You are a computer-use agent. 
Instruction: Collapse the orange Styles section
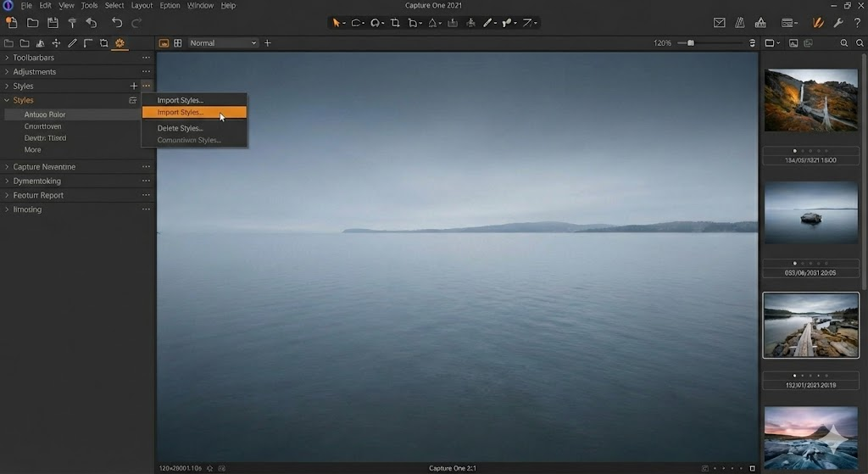coord(7,100)
